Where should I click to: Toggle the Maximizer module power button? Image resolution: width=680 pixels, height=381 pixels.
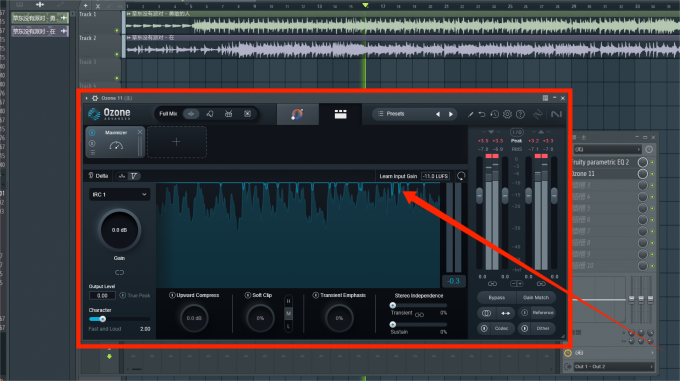click(x=92, y=133)
